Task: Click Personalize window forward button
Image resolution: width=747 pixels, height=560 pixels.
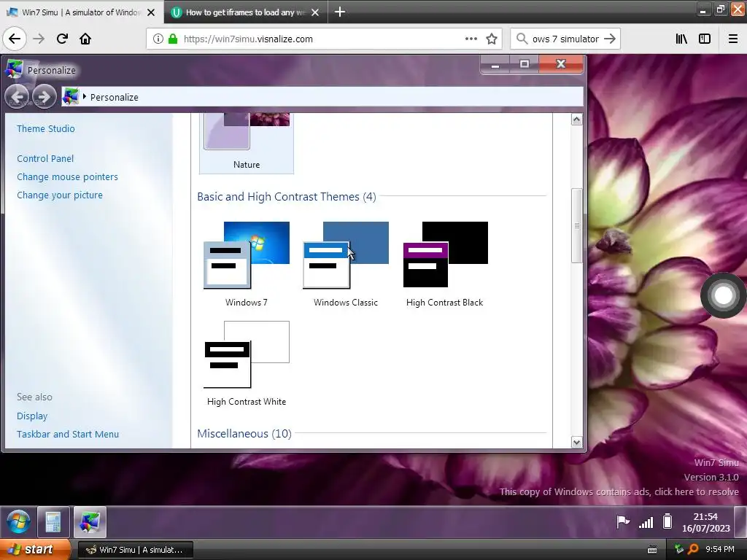Action: click(x=44, y=97)
